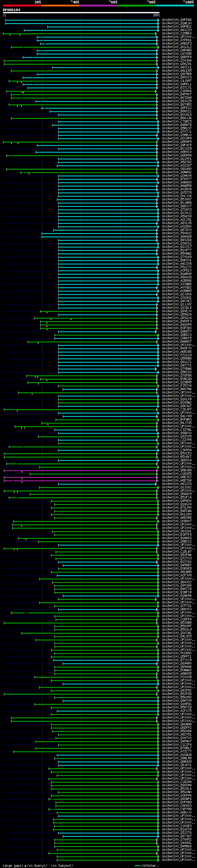
Task: Select the query name BP086104
Action: pos(11,10)
